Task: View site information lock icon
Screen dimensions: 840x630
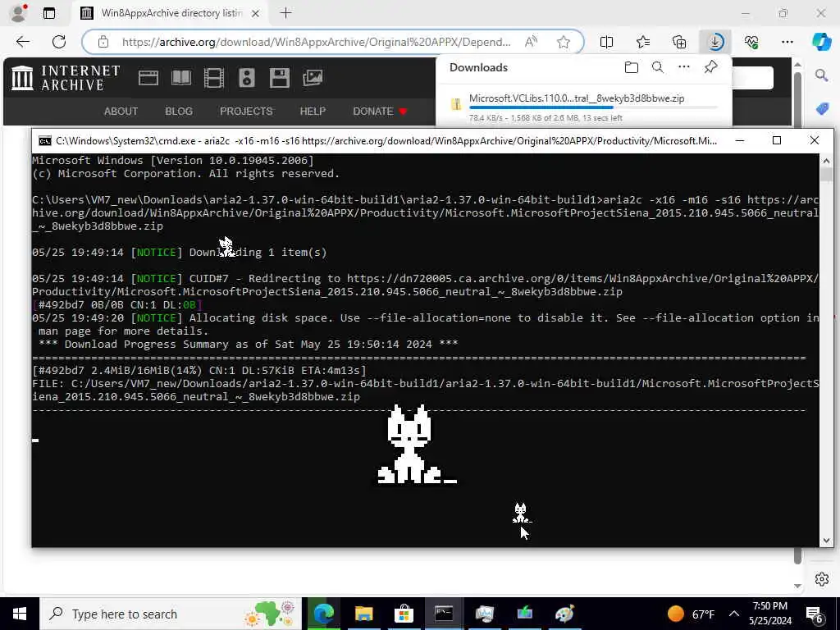Action: tap(103, 42)
